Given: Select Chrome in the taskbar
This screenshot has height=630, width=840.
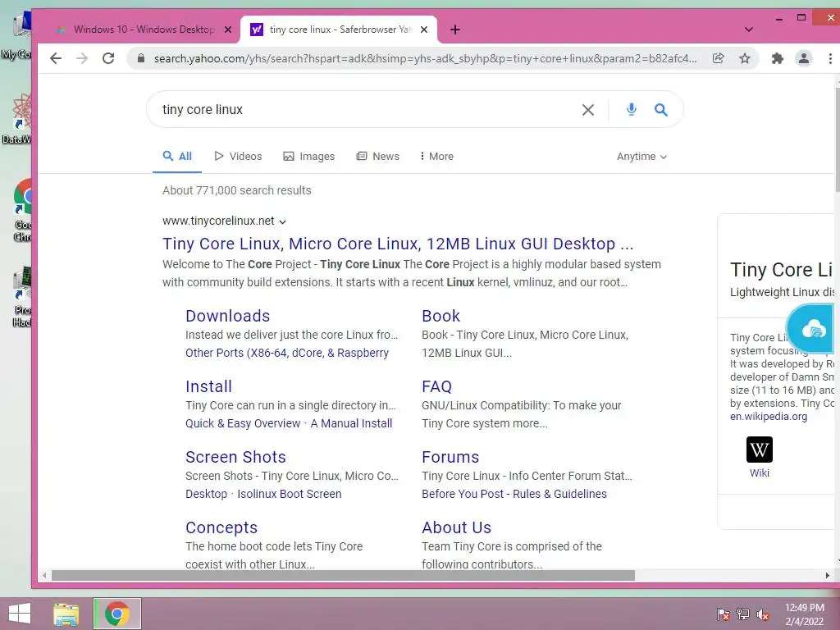Looking at the screenshot, I should point(117,614).
